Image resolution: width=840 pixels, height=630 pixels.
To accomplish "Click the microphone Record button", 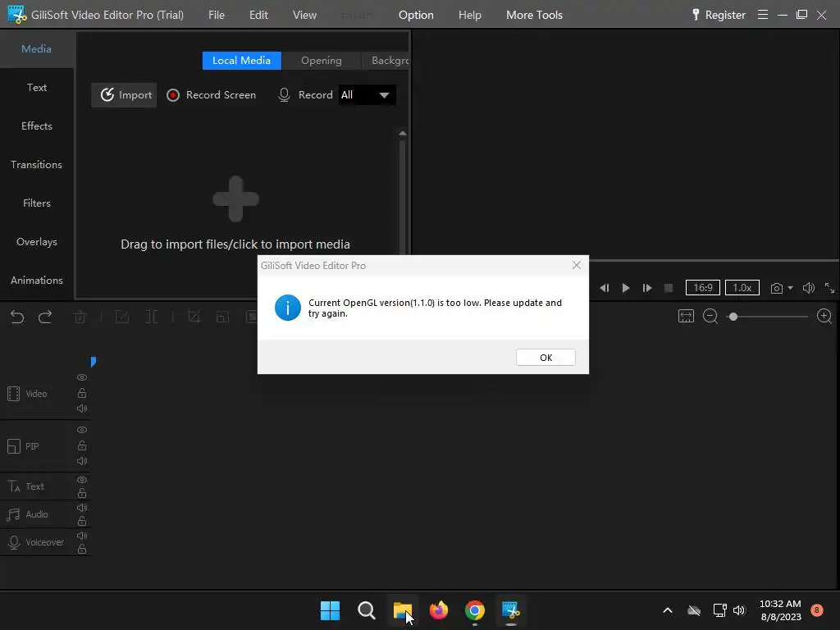I will click(x=305, y=95).
